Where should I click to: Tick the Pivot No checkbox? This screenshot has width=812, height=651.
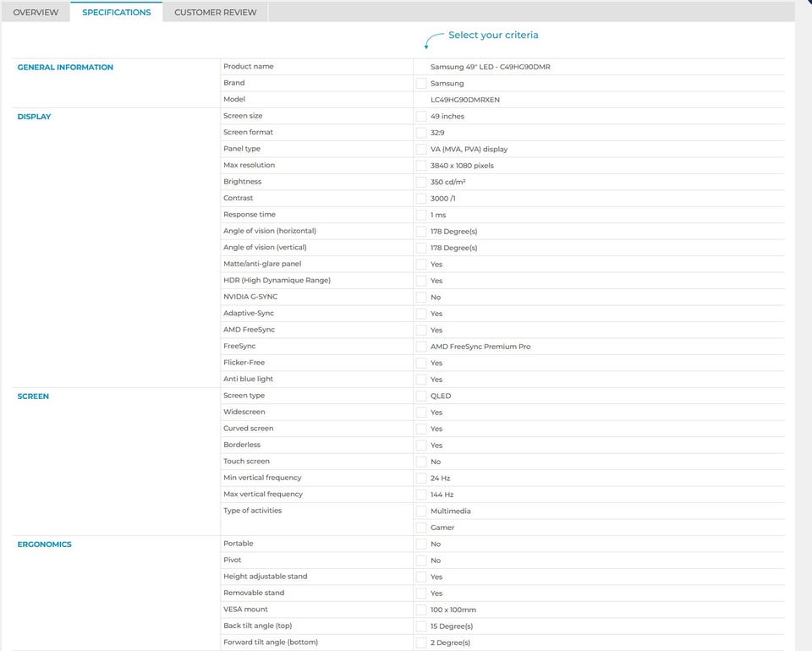pyautogui.click(x=421, y=561)
